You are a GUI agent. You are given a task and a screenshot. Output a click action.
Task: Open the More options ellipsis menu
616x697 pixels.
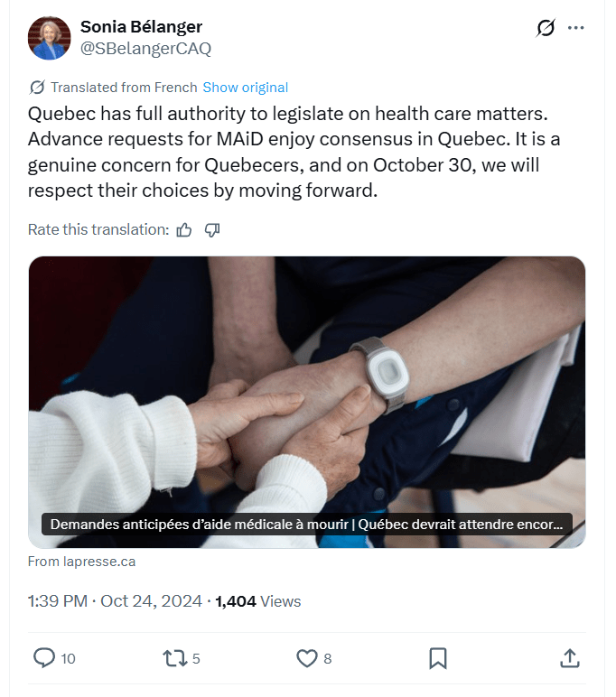pyautogui.click(x=576, y=28)
